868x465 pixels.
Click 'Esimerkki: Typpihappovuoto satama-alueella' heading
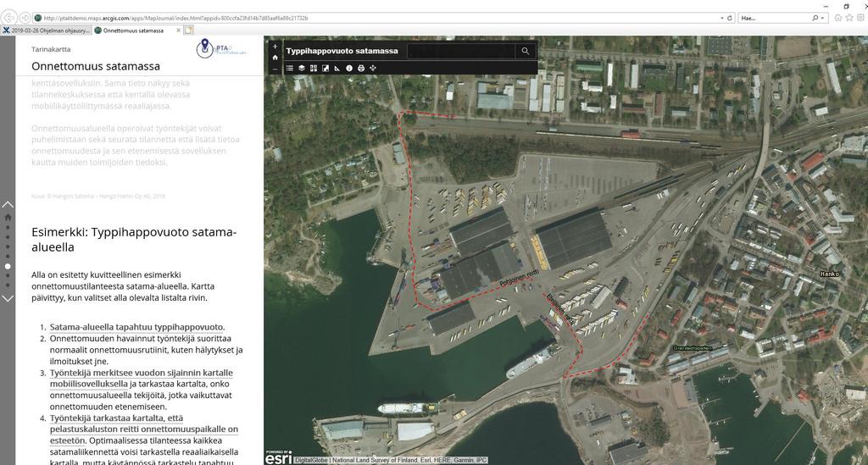click(x=134, y=240)
